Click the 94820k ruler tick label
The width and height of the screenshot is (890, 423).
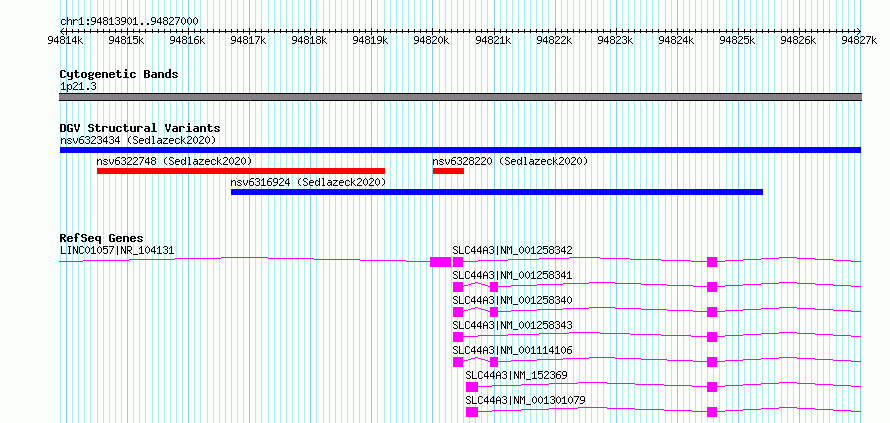[x=432, y=40]
